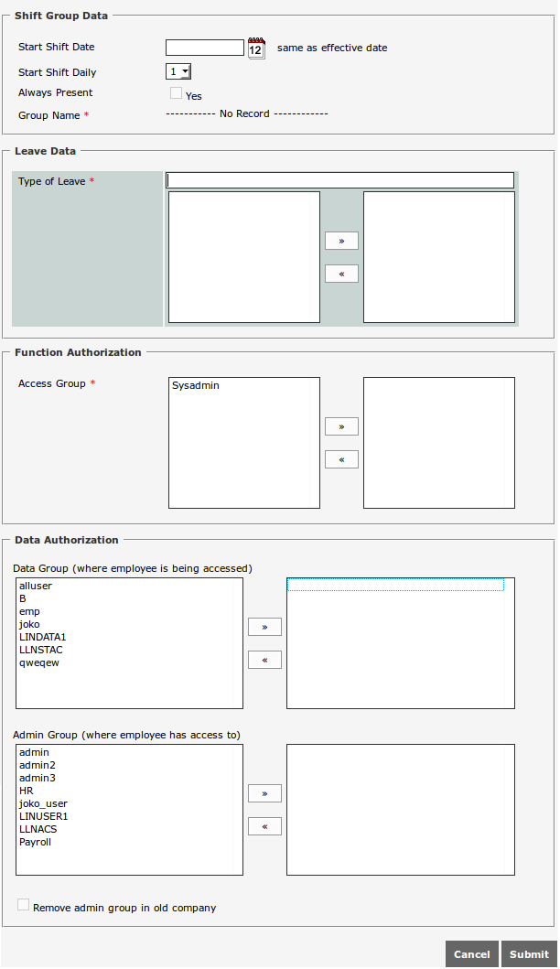Open the Start Shift Date calendar picker
The image size is (560, 969).
(x=256, y=48)
